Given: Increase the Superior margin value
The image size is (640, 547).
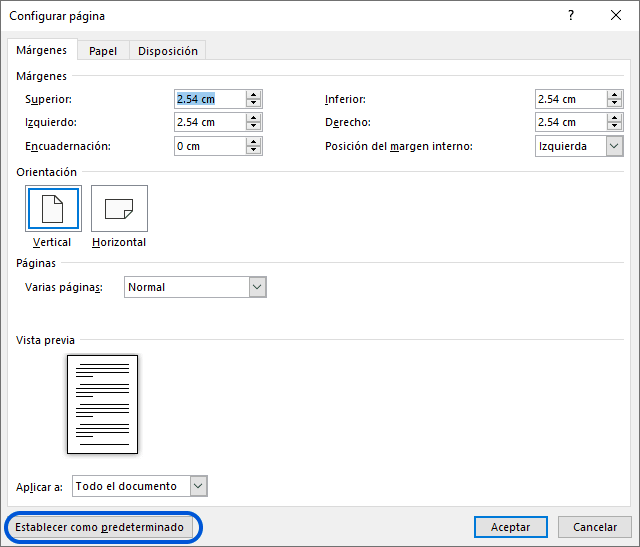Looking at the screenshot, I should click(x=253, y=95).
